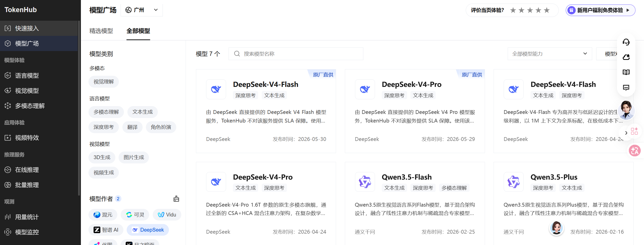Click the 发布时间：2026-05-30 text
Image resolution: width=644 pixels, height=245 pixels.
[x=299, y=139]
